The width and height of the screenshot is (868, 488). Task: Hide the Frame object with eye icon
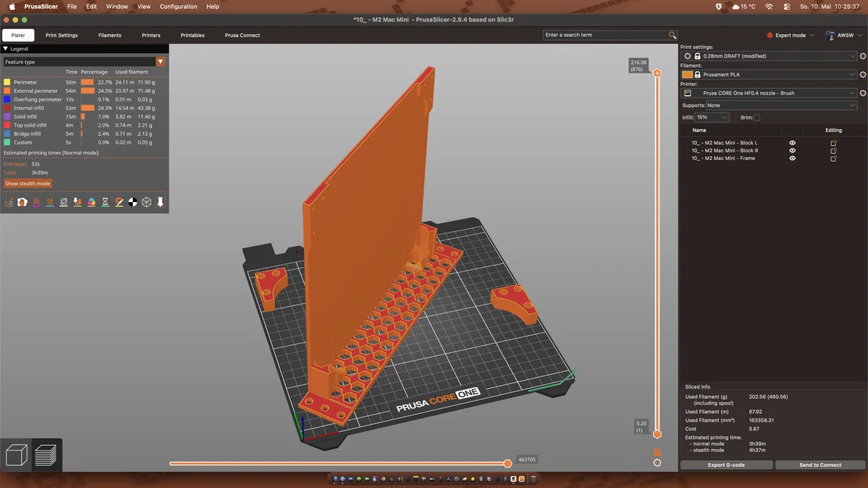click(x=792, y=159)
